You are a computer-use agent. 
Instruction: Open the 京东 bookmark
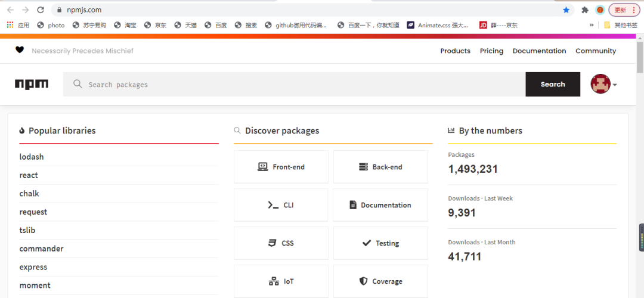pos(155,25)
